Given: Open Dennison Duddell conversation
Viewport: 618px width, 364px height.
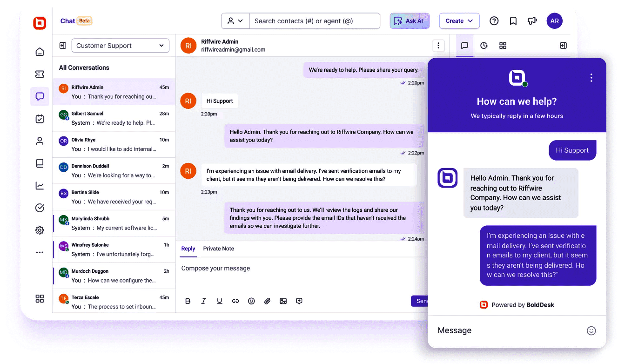Looking at the screenshot, I should [114, 171].
